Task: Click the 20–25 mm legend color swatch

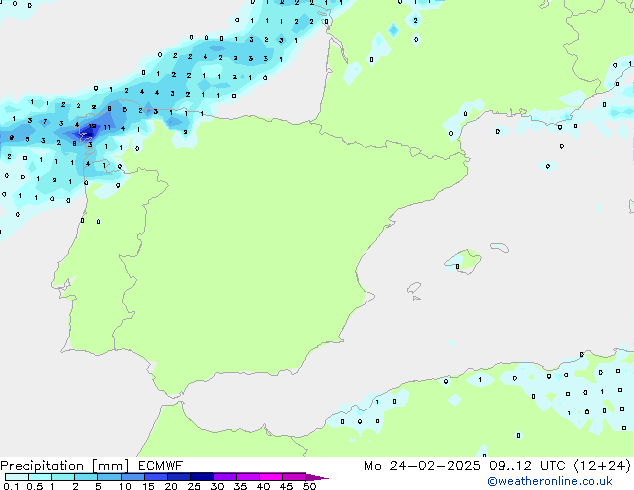Action: point(178,477)
